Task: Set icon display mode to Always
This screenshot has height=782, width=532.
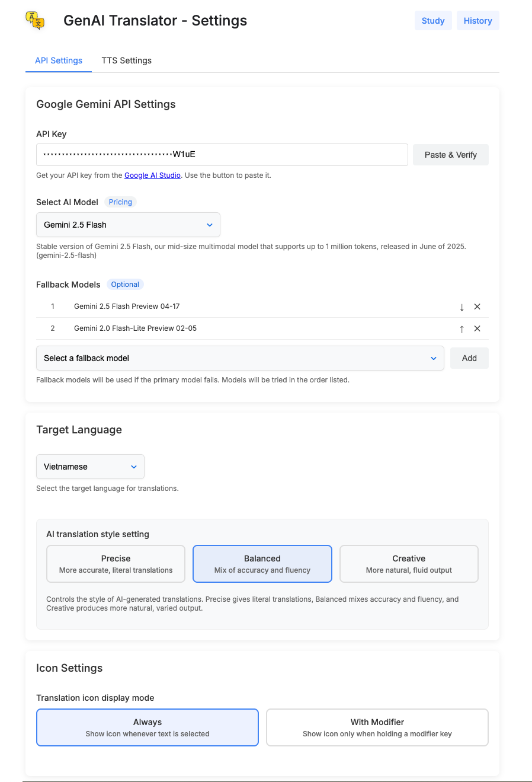Action: [x=148, y=727]
